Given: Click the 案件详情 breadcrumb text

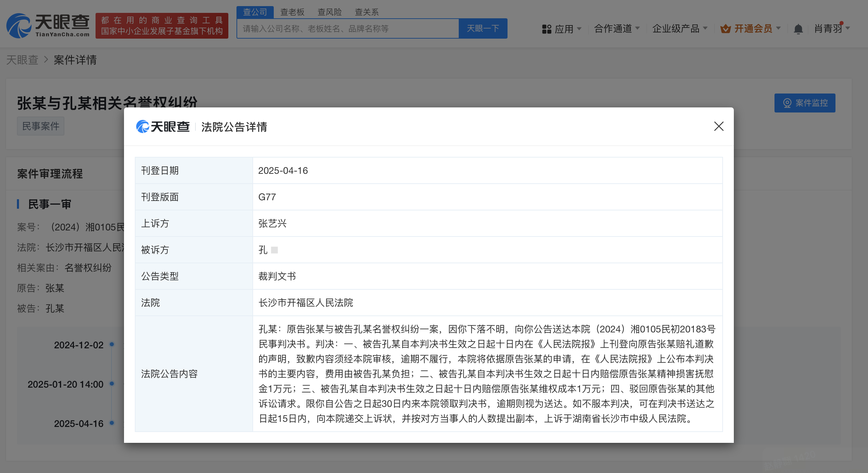Looking at the screenshot, I should click(75, 60).
